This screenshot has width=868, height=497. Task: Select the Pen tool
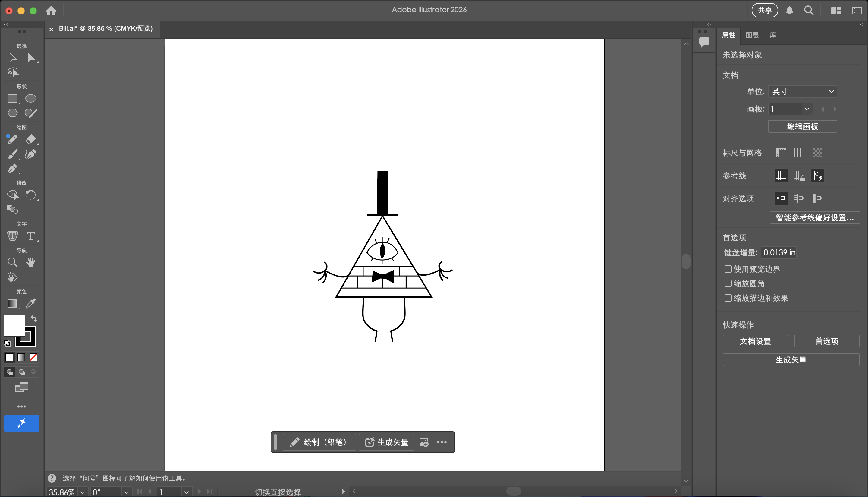point(13,169)
